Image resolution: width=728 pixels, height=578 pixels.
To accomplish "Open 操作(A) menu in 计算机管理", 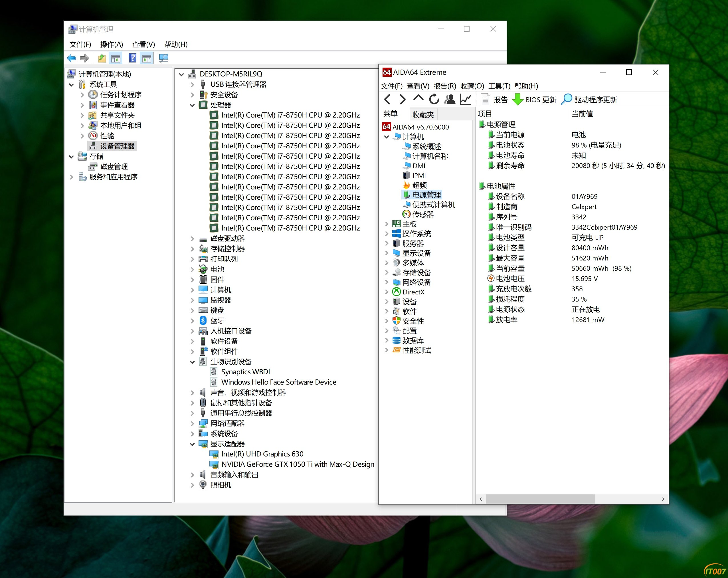I will (x=112, y=44).
